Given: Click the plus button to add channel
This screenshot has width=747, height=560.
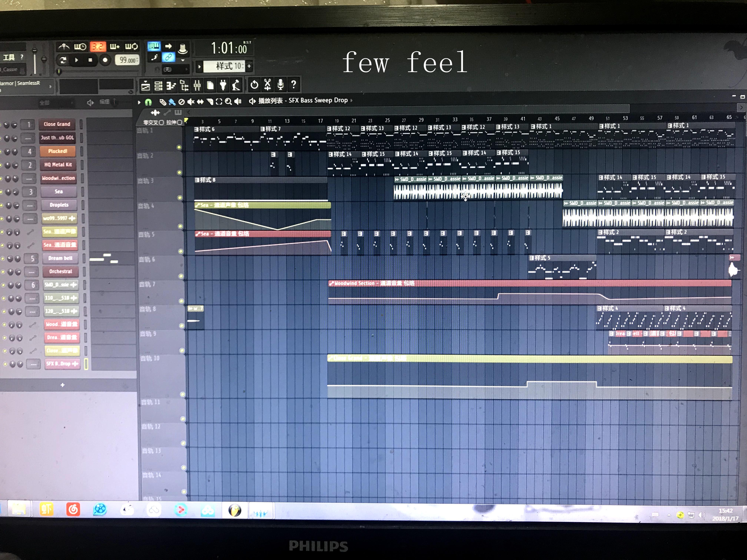Looking at the screenshot, I should tap(62, 385).
